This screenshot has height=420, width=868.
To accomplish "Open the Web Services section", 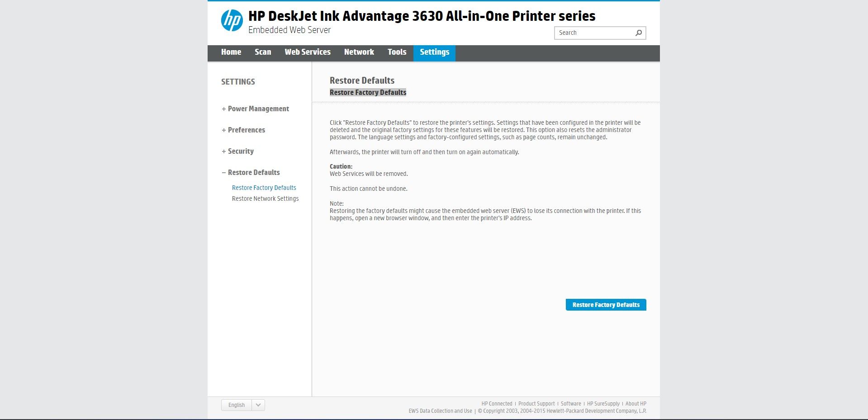I will coord(307,53).
